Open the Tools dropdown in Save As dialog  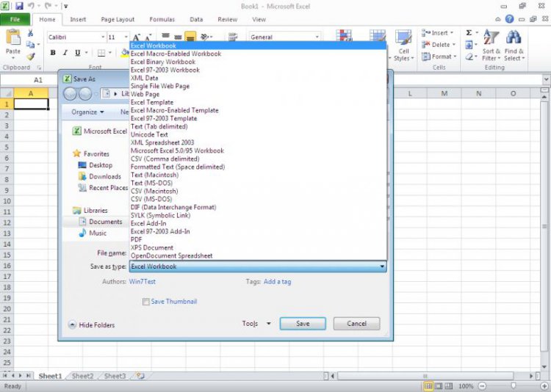coord(256,324)
